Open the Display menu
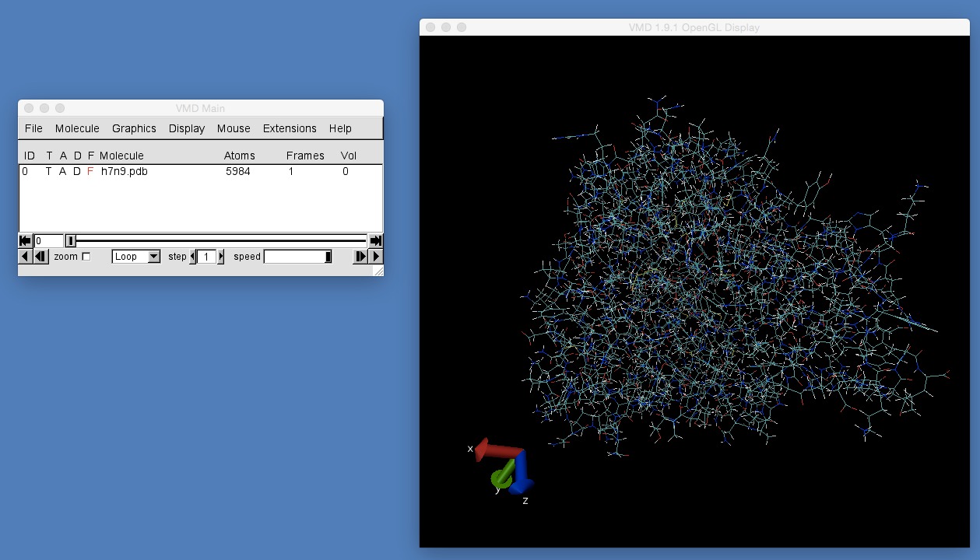Viewport: 980px width, 560px height. point(187,128)
